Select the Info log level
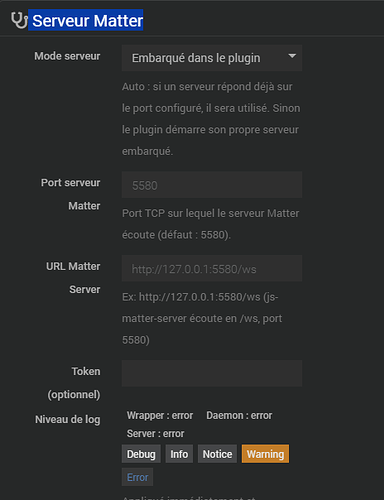Viewport: 384px width, 500px height. pyautogui.click(x=179, y=454)
